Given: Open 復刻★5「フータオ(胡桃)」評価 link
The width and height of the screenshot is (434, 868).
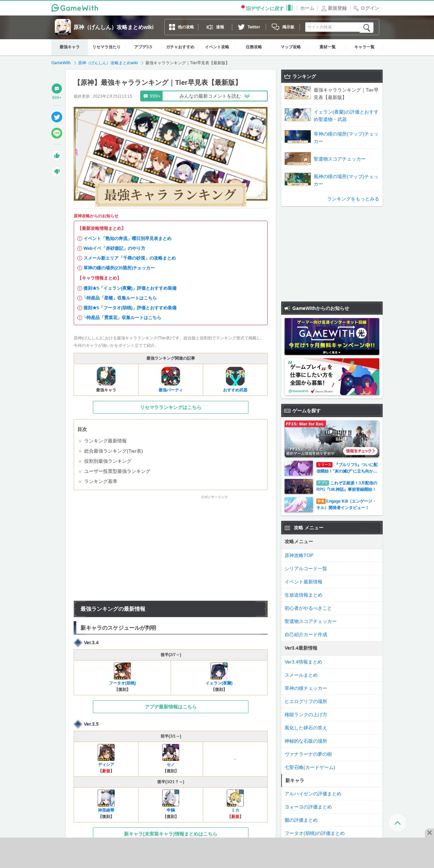Looking at the screenshot, I should [130, 308].
